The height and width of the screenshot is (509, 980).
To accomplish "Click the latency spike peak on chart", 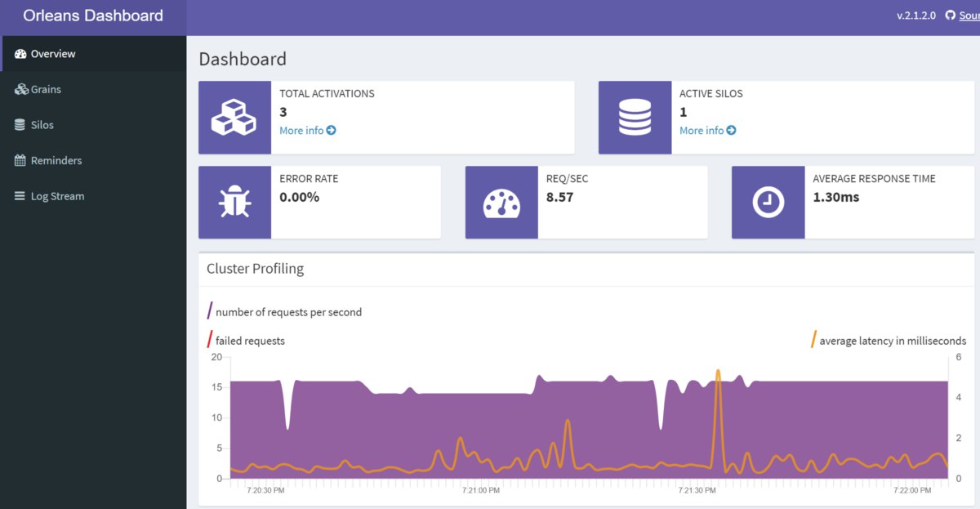I will pyautogui.click(x=718, y=371).
